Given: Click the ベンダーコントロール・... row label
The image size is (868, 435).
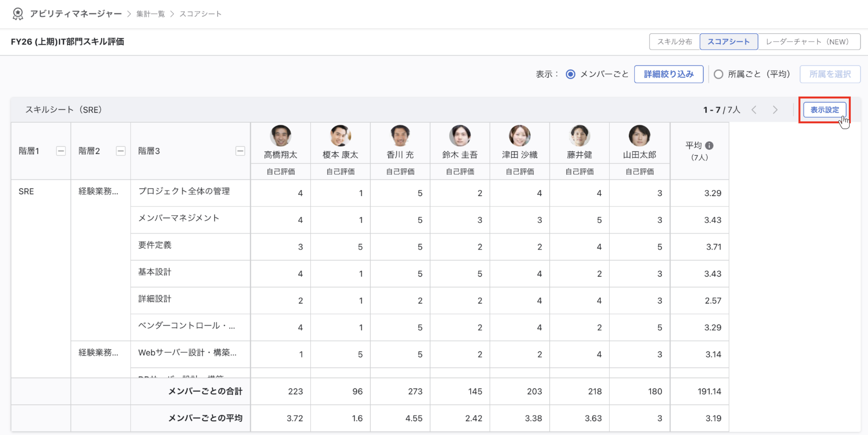Looking at the screenshot, I should (187, 326).
